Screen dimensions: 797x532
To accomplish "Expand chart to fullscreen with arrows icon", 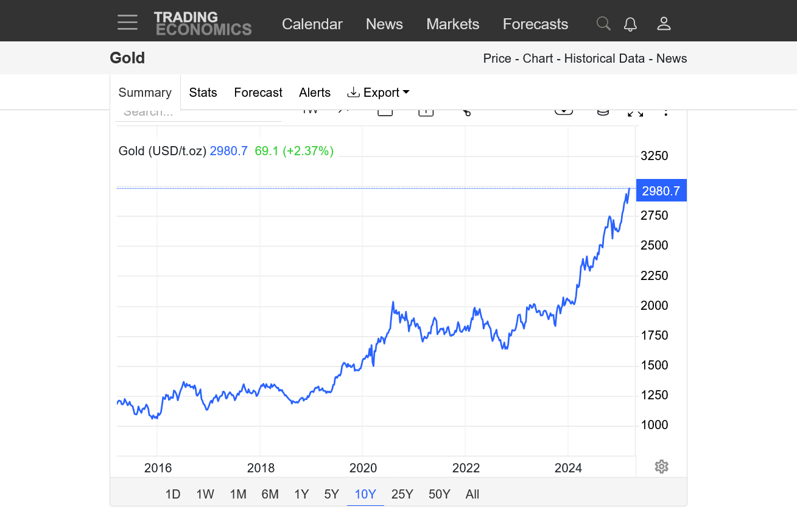I will click(635, 112).
